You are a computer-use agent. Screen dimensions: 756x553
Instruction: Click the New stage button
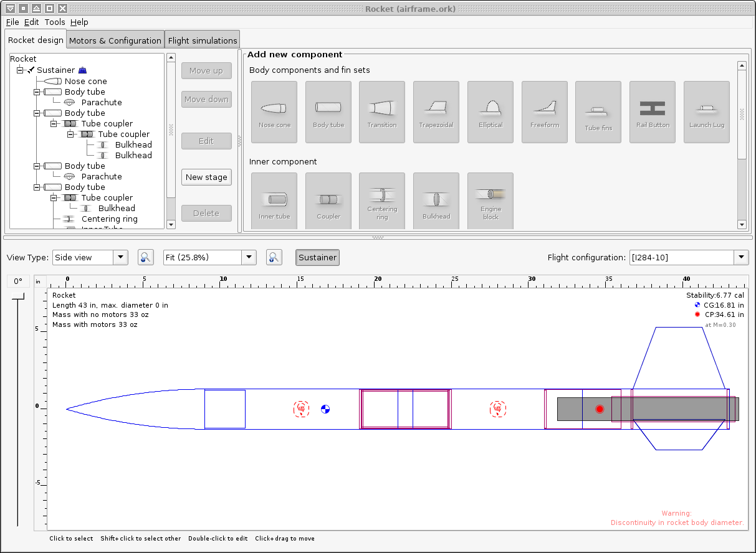coord(206,177)
